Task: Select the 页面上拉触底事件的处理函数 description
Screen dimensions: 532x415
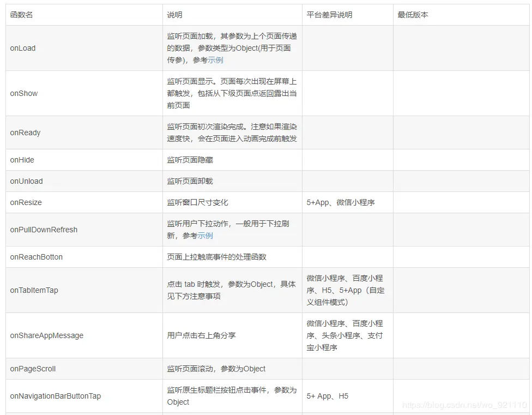Action: pos(216,257)
